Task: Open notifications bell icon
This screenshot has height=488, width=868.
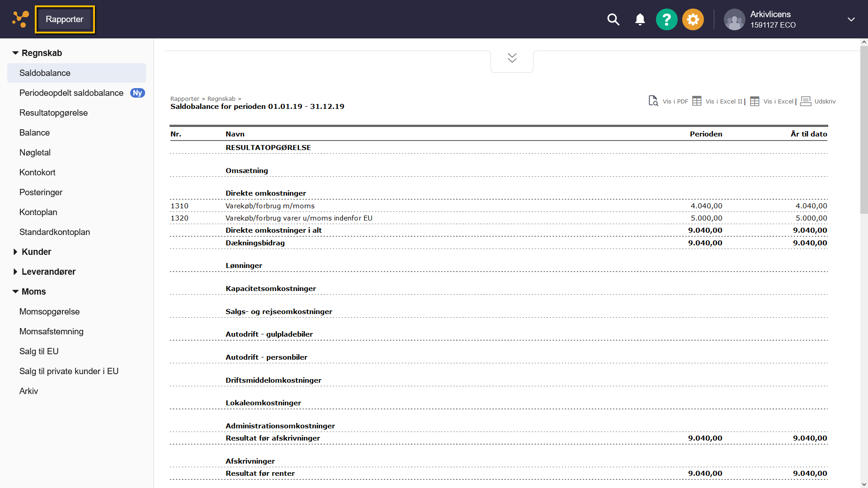Action: tap(640, 19)
